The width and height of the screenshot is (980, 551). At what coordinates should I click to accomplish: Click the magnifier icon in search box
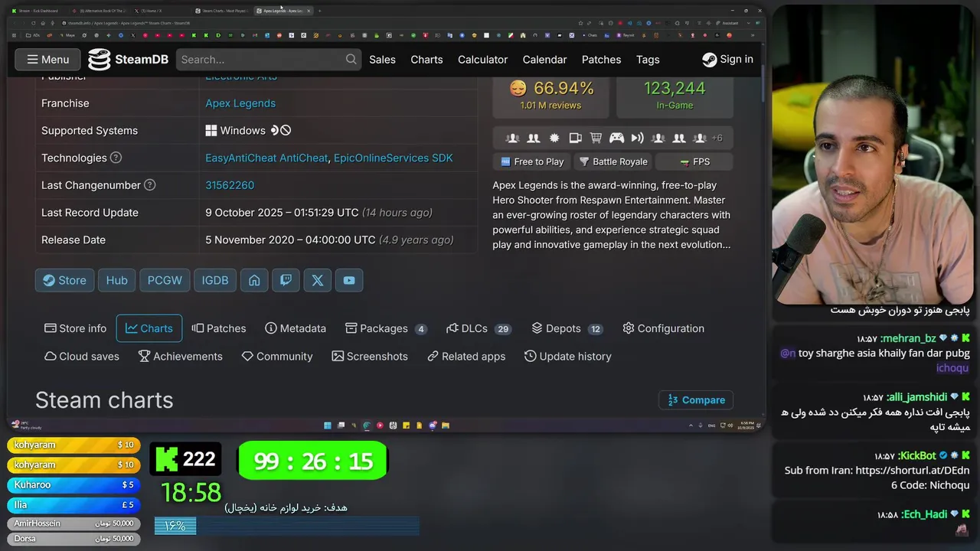[x=351, y=59]
